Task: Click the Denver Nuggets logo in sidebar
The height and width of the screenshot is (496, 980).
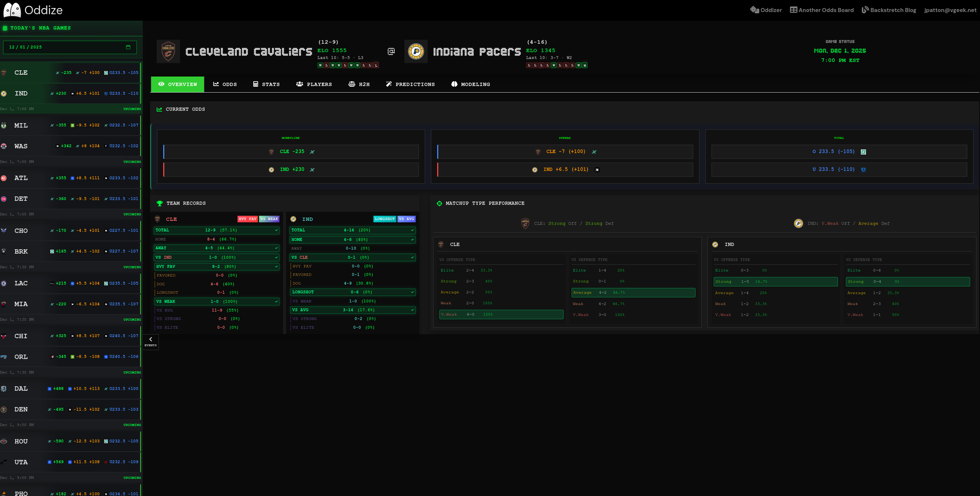Action: coord(4,410)
